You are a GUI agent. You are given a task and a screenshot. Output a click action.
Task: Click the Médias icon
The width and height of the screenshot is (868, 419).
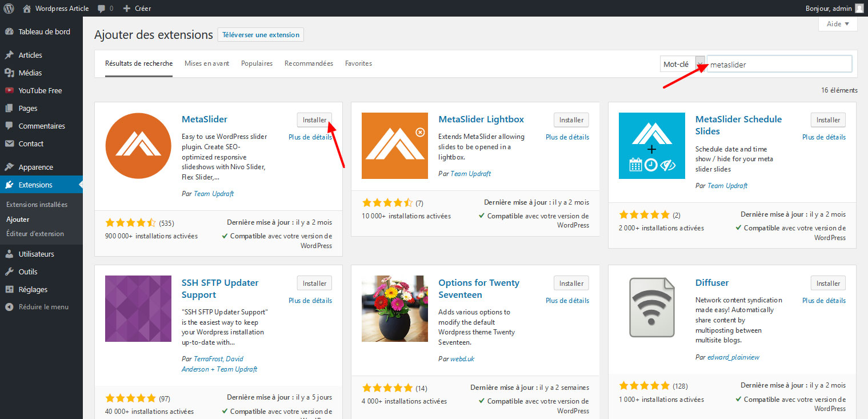coord(9,73)
